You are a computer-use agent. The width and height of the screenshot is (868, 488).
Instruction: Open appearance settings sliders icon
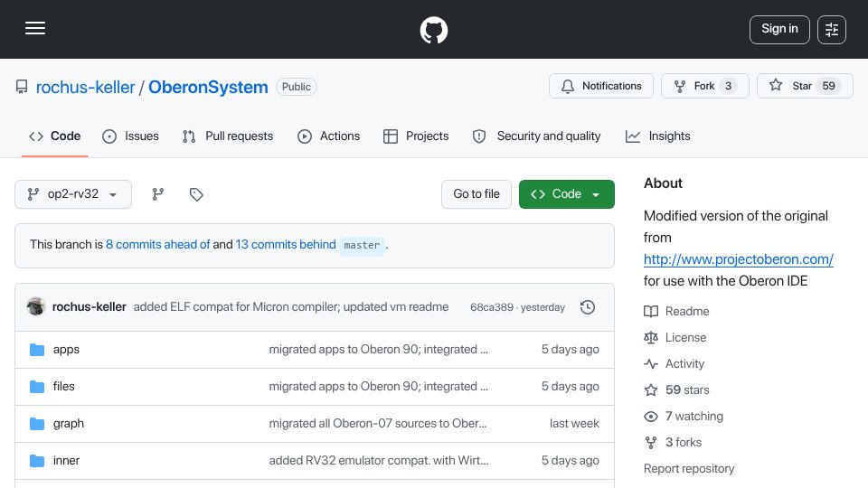click(x=832, y=29)
